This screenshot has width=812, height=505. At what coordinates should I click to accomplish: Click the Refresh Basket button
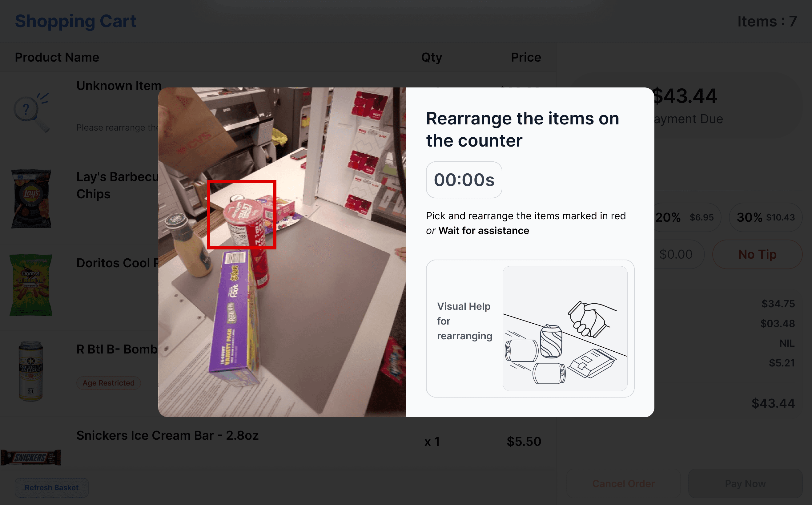[x=51, y=488]
